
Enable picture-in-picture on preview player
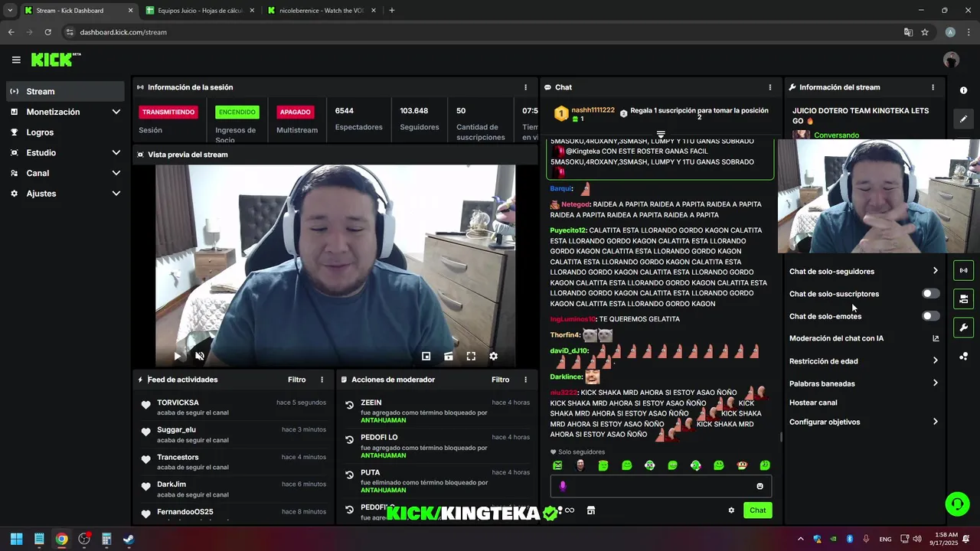(426, 356)
